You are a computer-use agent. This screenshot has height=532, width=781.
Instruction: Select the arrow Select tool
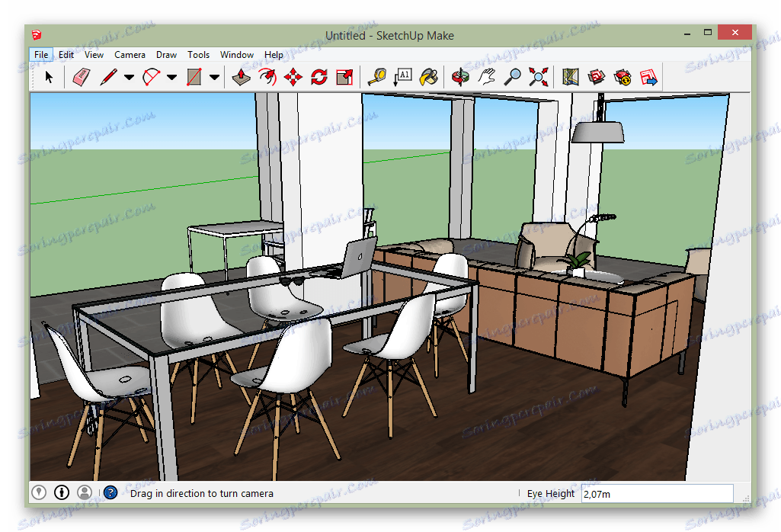pos(48,77)
